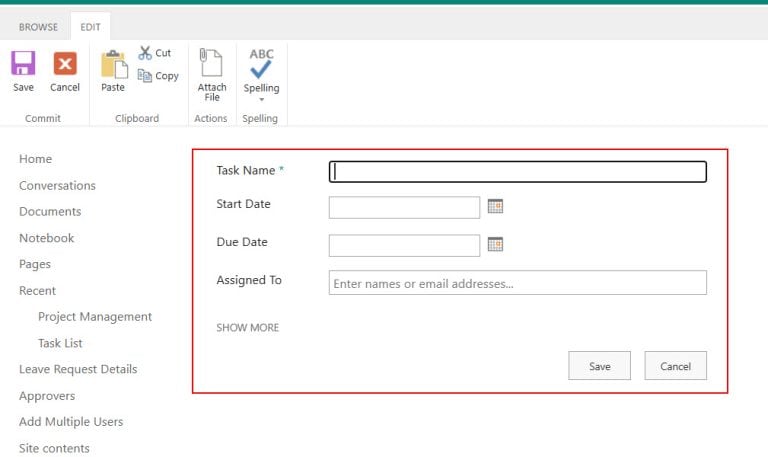Open Notebook in the left navigation
The image size is (768, 457).
click(47, 238)
